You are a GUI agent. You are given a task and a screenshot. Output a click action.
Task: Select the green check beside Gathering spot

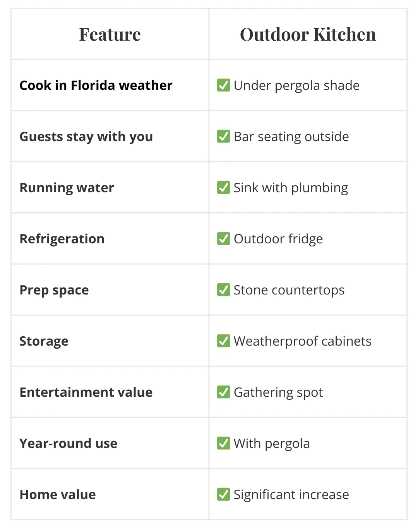tap(223, 392)
